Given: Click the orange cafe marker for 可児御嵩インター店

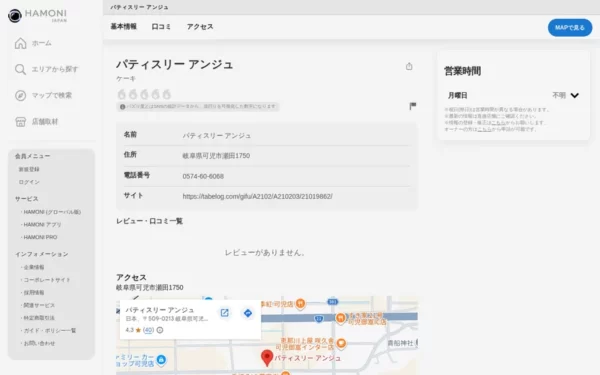Looking at the screenshot, I should [341, 344].
